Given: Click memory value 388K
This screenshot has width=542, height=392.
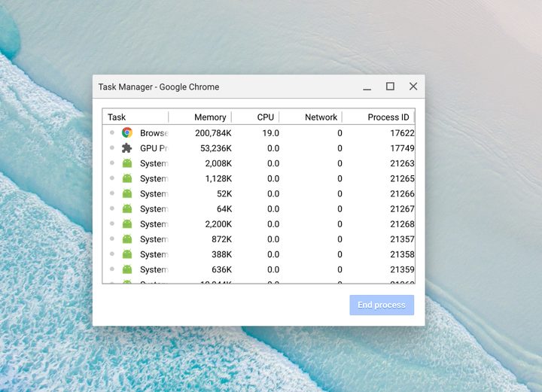Looking at the screenshot, I should tap(221, 254).
